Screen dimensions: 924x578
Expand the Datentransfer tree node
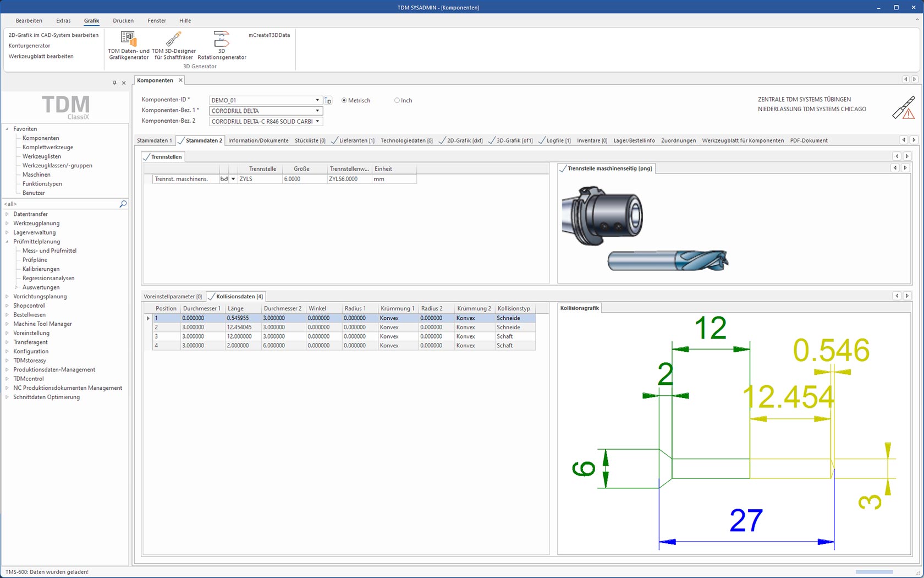(x=7, y=214)
